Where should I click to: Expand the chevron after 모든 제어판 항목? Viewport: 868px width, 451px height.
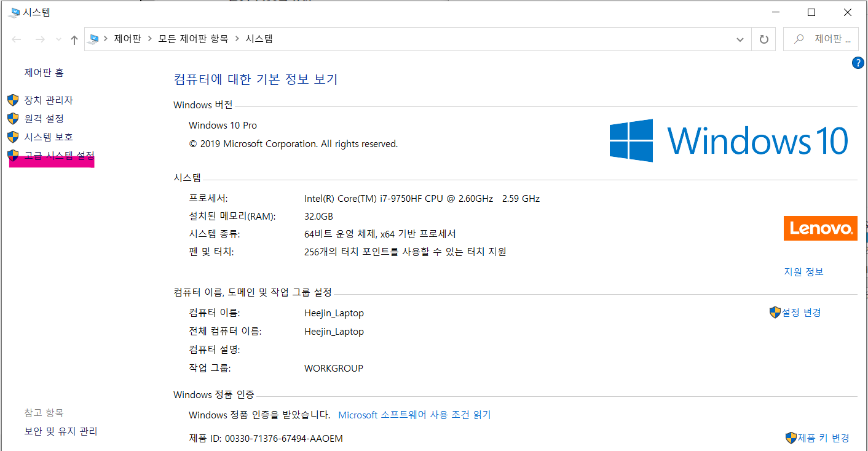tap(237, 39)
